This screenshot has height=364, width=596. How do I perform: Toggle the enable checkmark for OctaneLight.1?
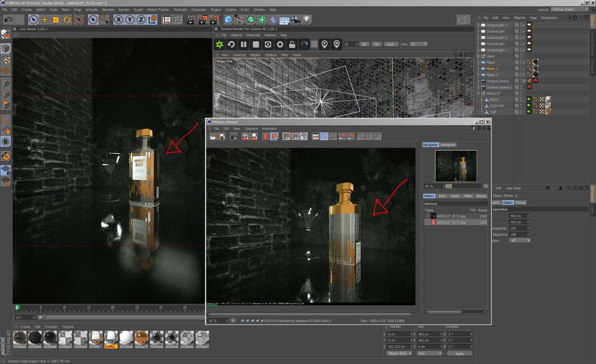coord(524,50)
